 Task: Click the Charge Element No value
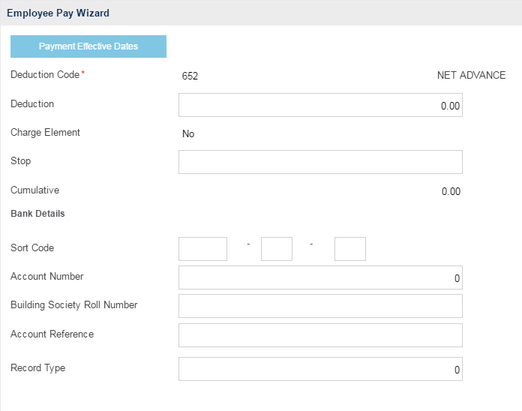[188, 134]
